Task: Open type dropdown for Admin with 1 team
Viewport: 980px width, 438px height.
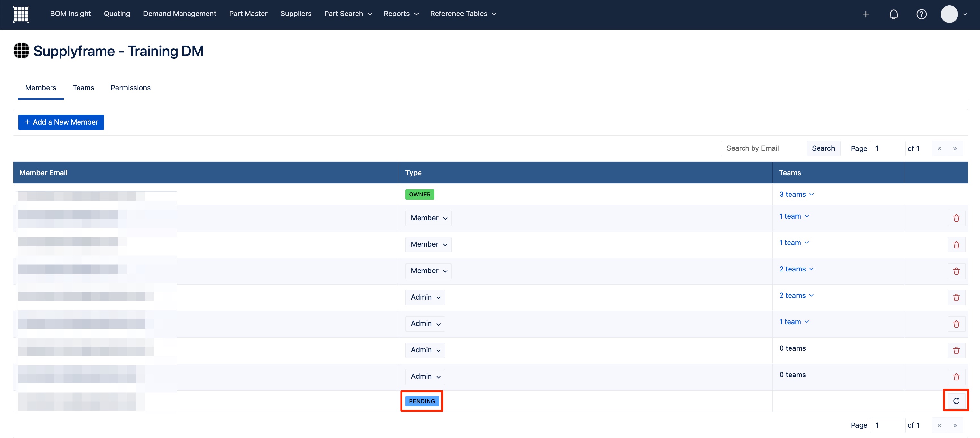Action: pos(425,324)
